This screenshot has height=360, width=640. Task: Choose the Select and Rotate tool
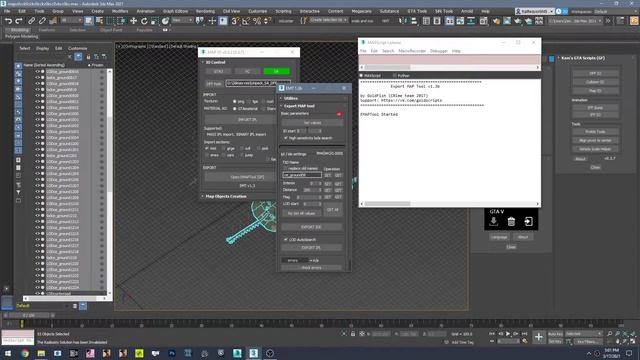click(x=144, y=21)
